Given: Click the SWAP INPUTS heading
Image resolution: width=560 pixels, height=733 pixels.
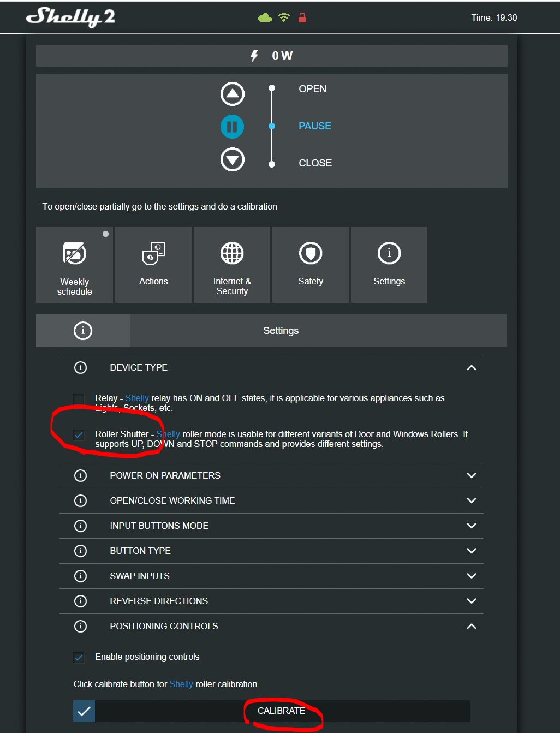Looking at the screenshot, I should [x=140, y=576].
